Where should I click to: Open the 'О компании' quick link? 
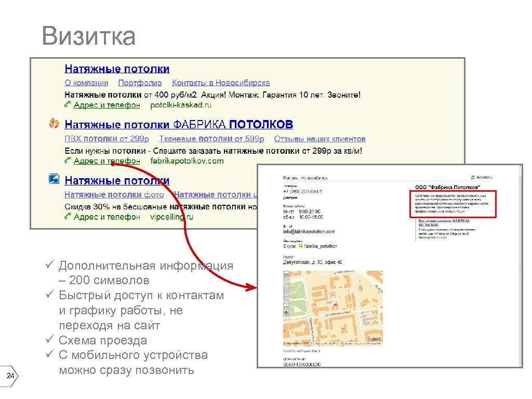tap(86, 83)
